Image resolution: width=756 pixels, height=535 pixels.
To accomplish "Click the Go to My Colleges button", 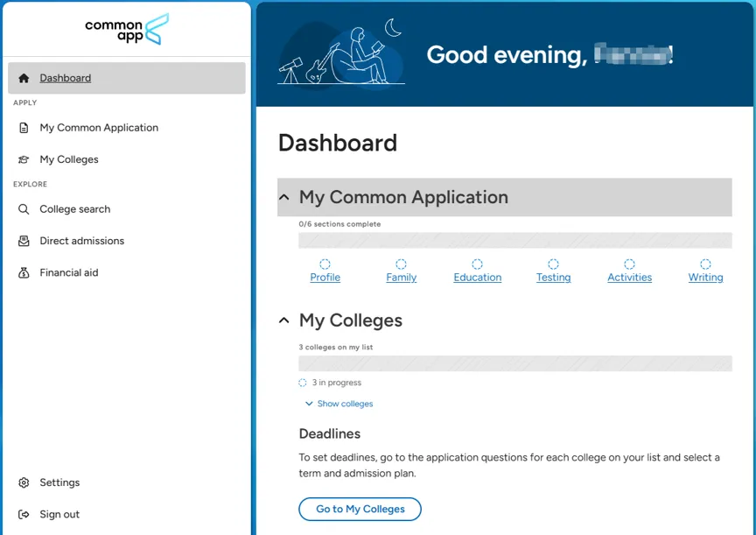I will point(360,510).
